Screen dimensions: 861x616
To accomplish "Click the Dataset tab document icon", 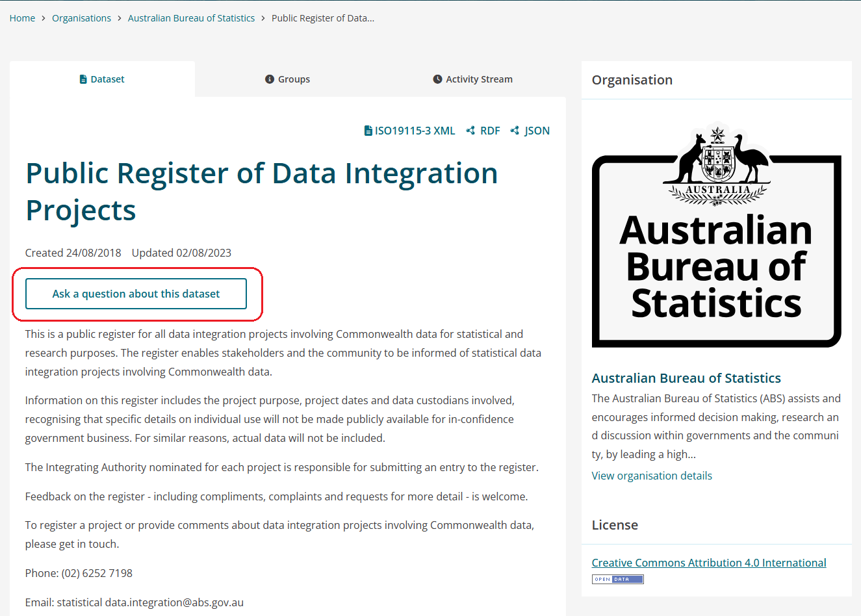I will pyautogui.click(x=83, y=79).
